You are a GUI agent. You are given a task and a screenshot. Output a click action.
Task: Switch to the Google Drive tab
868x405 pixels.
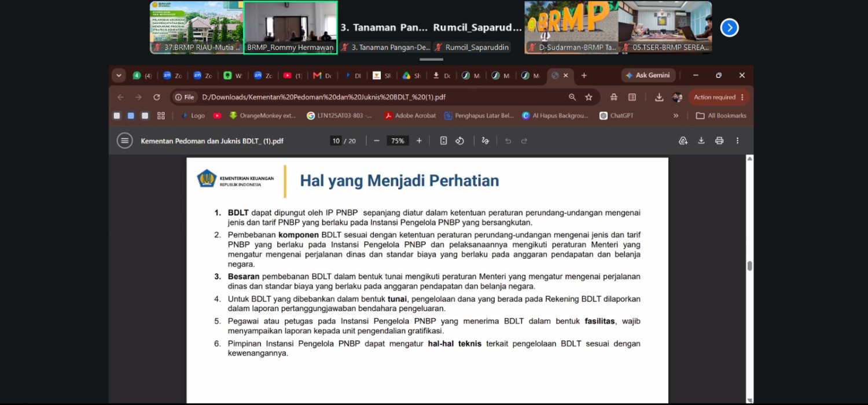click(411, 75)
